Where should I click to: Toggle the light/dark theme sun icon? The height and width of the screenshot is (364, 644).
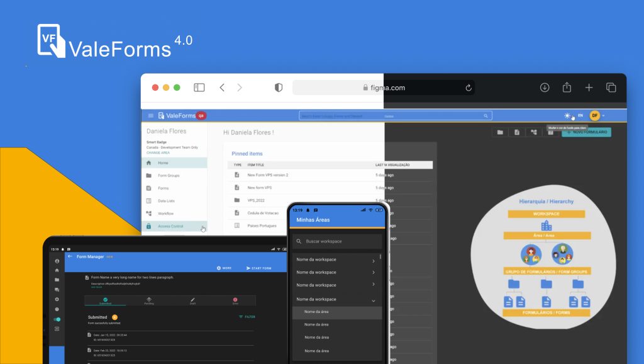pos(567,116)
